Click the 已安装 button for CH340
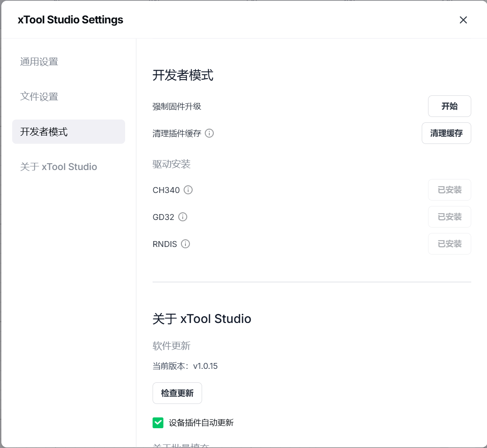The image size is (487, 448). [x=449, y=190]
